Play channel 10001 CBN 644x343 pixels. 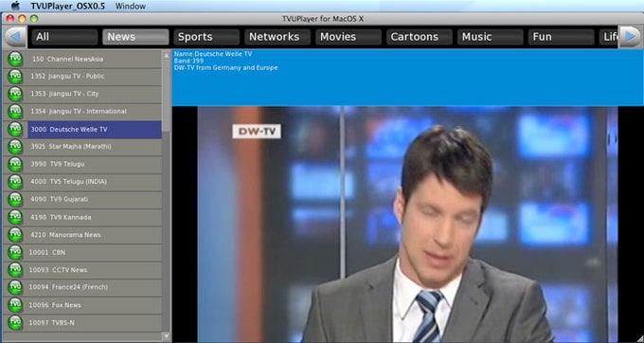[x=95, y=252]
